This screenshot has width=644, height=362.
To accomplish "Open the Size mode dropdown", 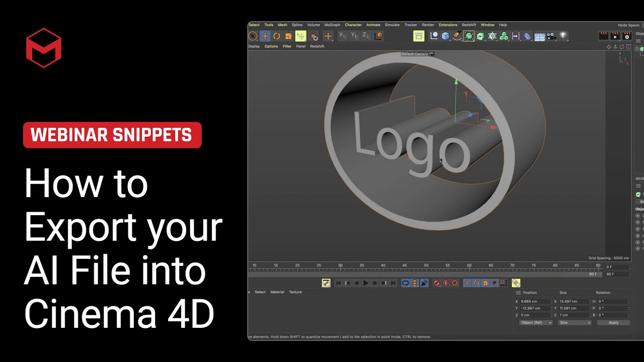I will point(574,323).
